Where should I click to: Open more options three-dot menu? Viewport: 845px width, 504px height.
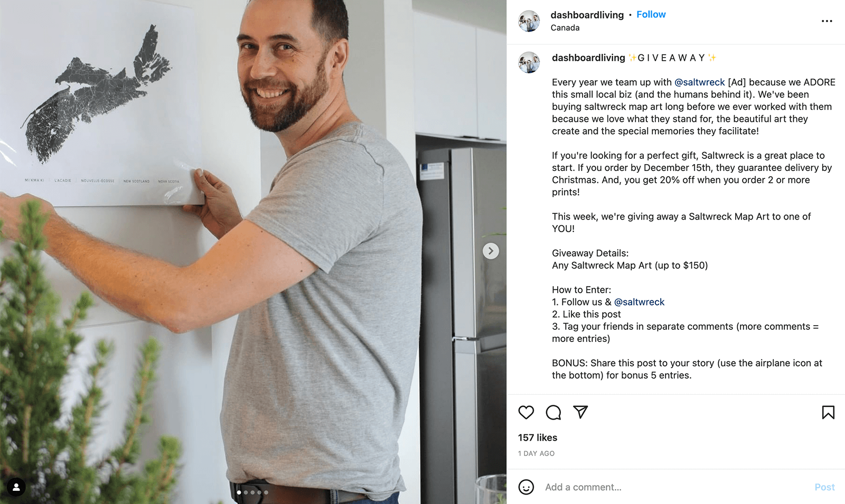pos(827,21)
